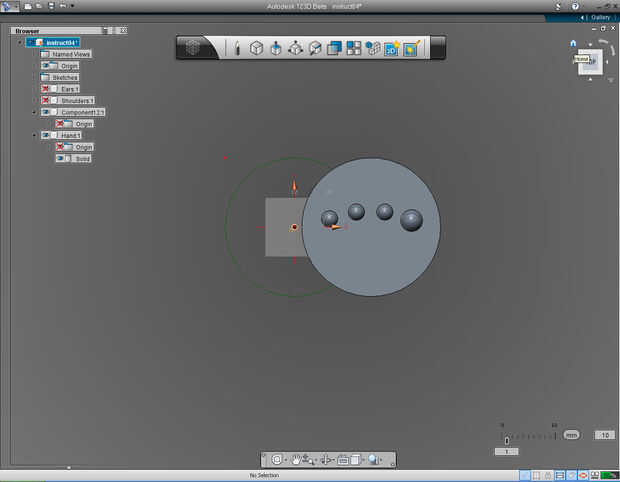Edit the ruler value field showing 1
620x482 pixels.
coord(507,451)
